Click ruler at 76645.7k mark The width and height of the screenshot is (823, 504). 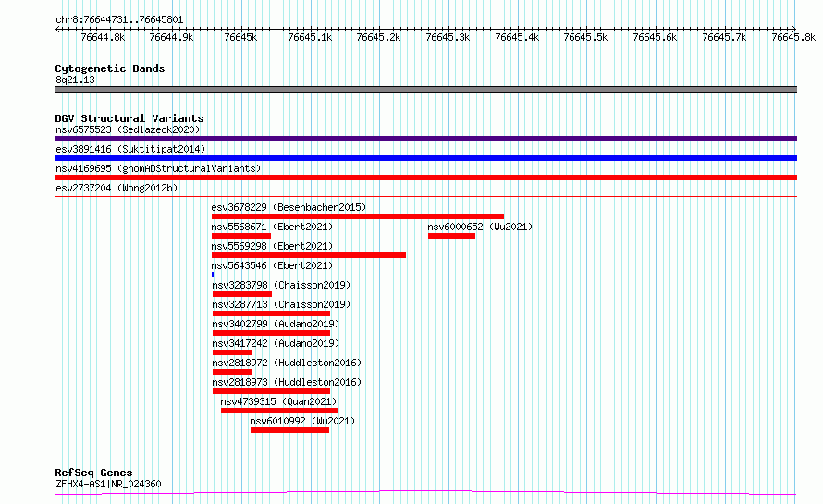coord(725,37)
